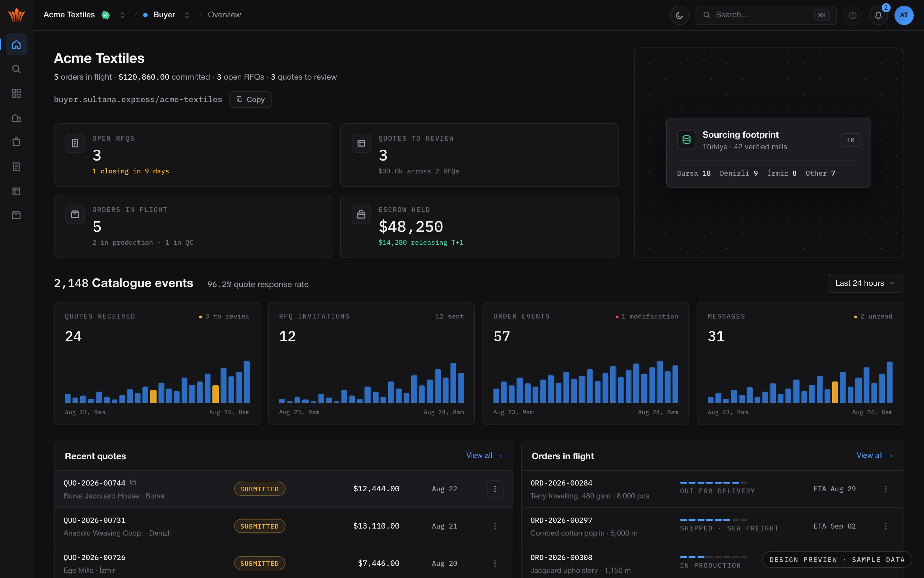Viewport: 924px width, 578px height.
Task: Open the Escrow Held stat card
Action: [x=479, y=226]
